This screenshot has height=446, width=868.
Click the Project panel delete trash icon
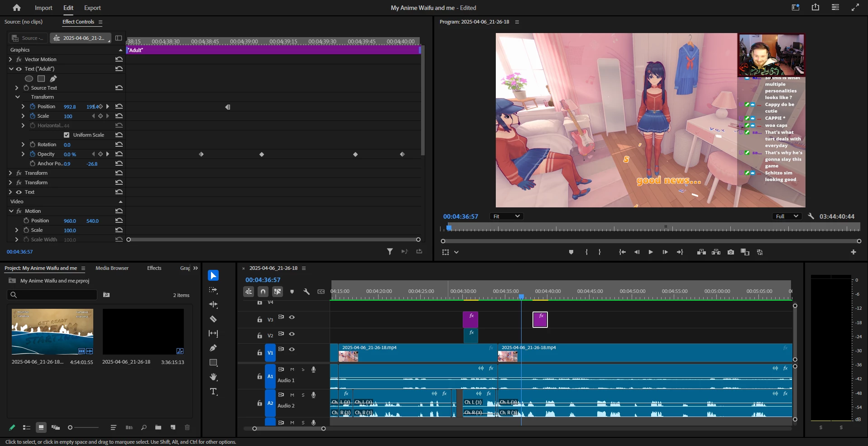pyautogui.click(x=187, y=427)
